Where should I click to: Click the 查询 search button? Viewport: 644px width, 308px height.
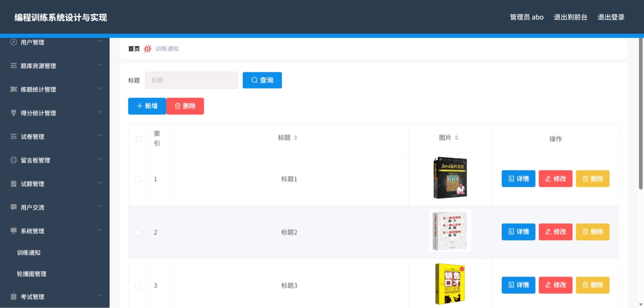pyautogui.click(x=262, y=80)
